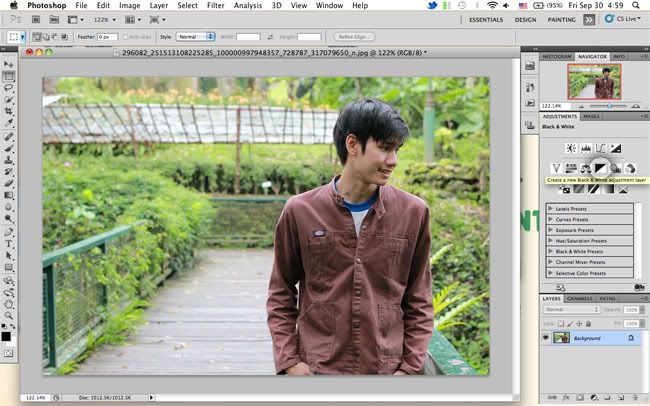Enable Intersect with selection mode

(64, 37)
